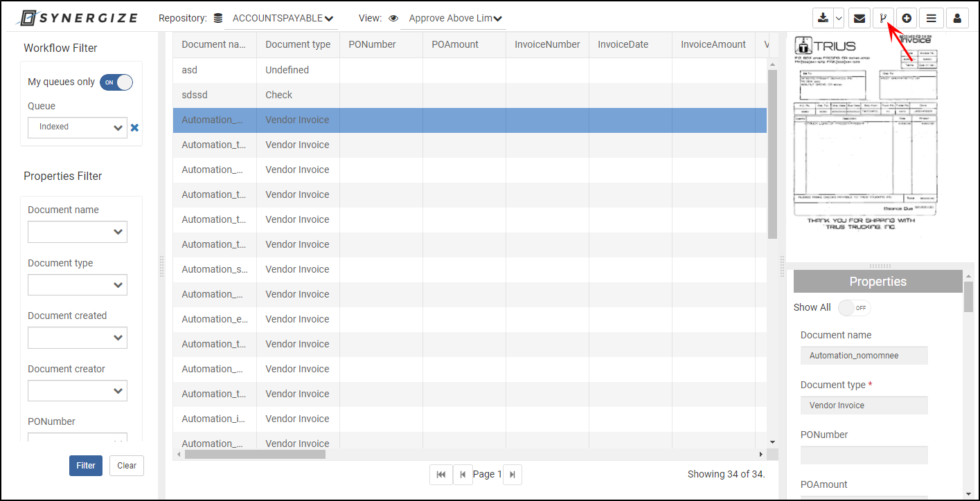Click the grid vertical scrollbar
The width and height of the screenshot is (980, 501).
coord(772,155)
